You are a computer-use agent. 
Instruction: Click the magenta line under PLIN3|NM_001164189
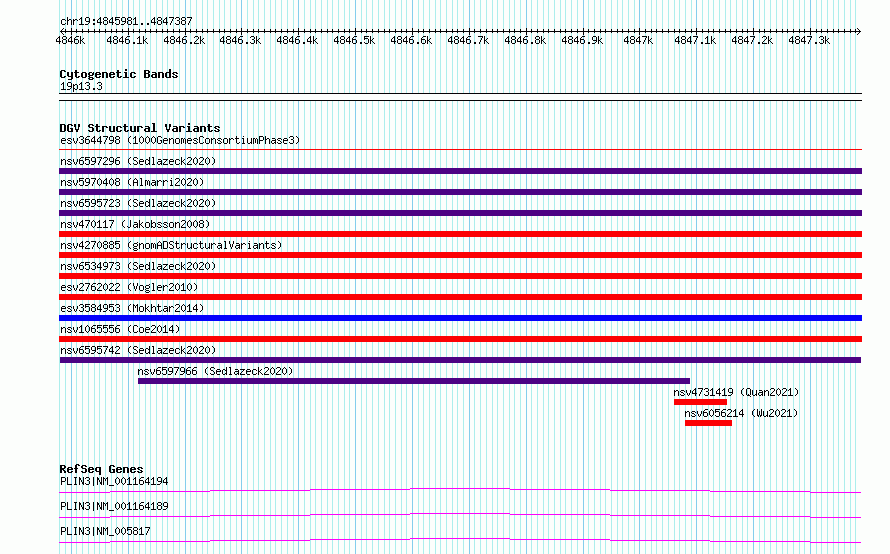click(x=460, y=515)
